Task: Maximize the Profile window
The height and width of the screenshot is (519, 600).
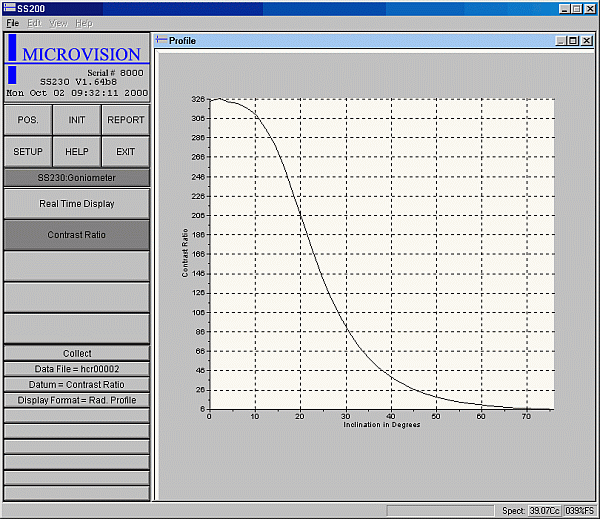Action: pos(573,40)
